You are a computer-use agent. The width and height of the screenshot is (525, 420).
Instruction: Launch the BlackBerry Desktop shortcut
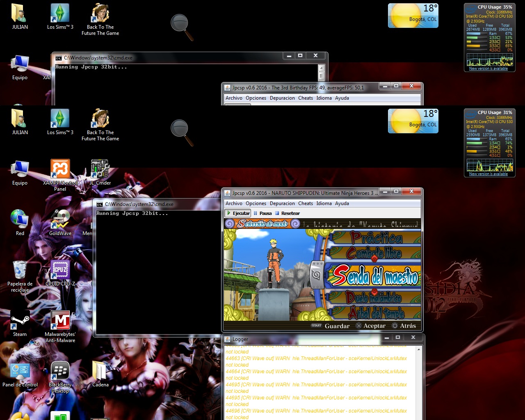pos(60,377)
